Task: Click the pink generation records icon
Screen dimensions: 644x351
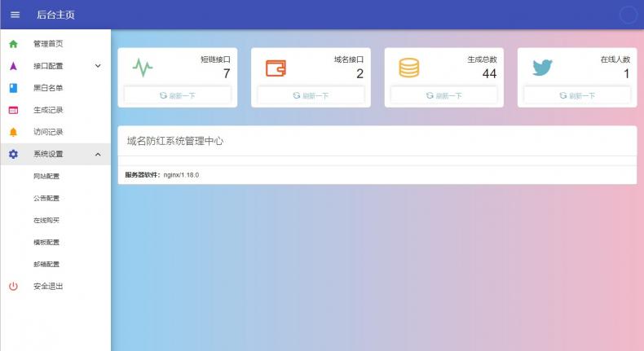Action: pyautogui.click(x=13, y=110)
